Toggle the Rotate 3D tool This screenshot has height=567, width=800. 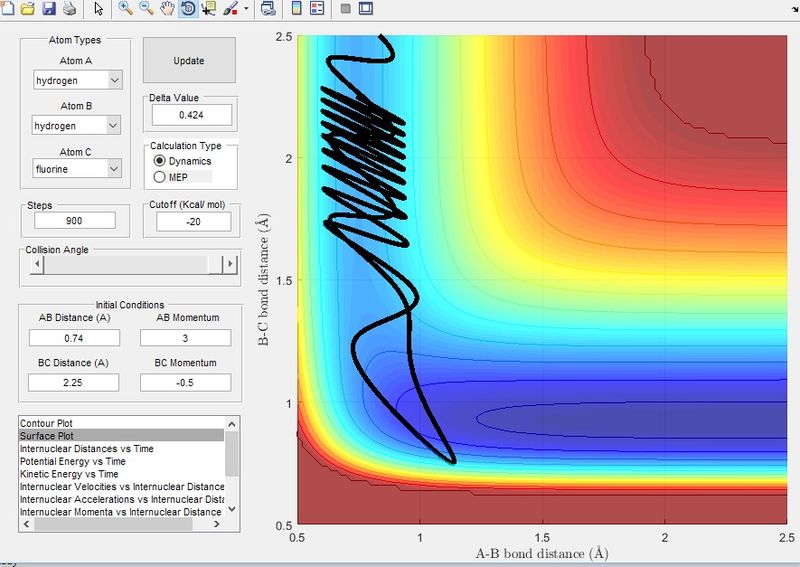(x=188, y=8)
